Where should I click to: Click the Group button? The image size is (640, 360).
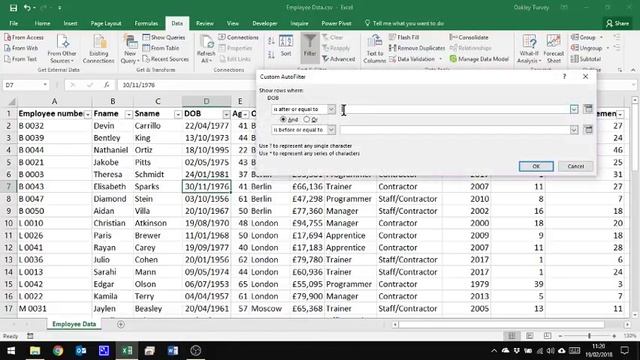(x=586, y=37)
